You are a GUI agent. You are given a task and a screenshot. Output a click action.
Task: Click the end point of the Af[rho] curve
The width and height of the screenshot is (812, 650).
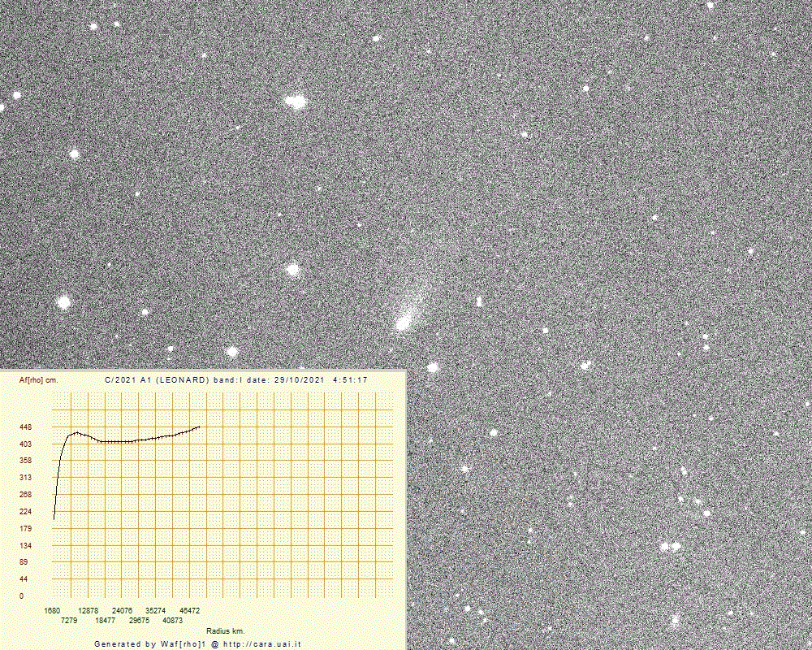(199, 427)
